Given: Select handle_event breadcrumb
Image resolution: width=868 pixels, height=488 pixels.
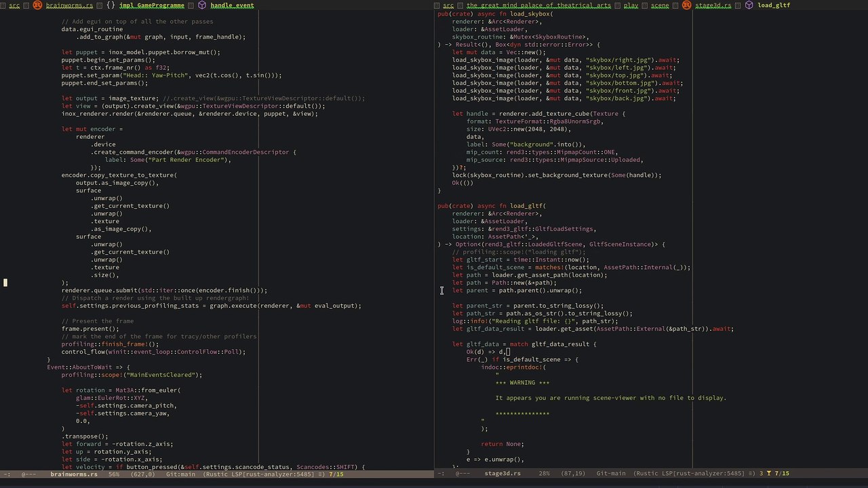Looking at the screenshot, I should click(x=232, y=5).
